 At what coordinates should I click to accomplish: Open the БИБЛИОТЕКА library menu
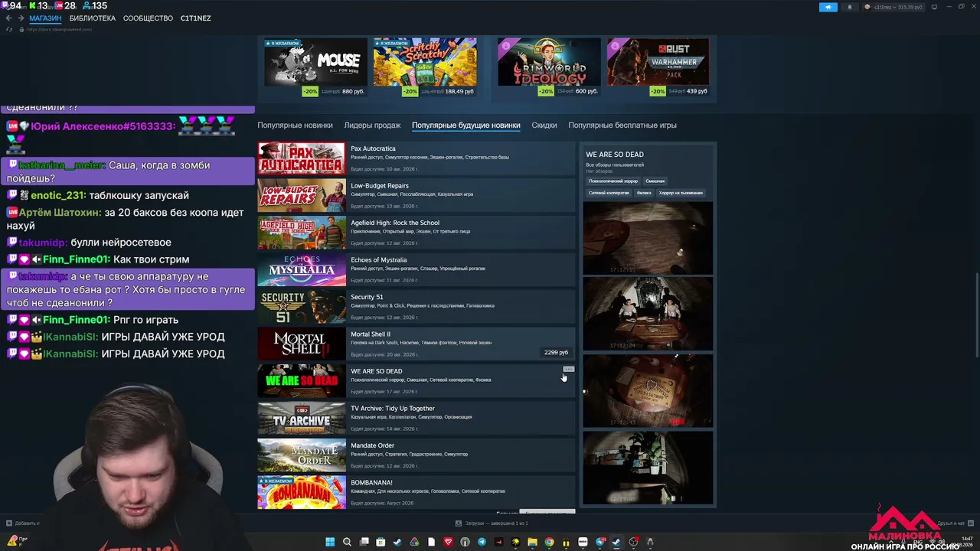tap(92, 18)
